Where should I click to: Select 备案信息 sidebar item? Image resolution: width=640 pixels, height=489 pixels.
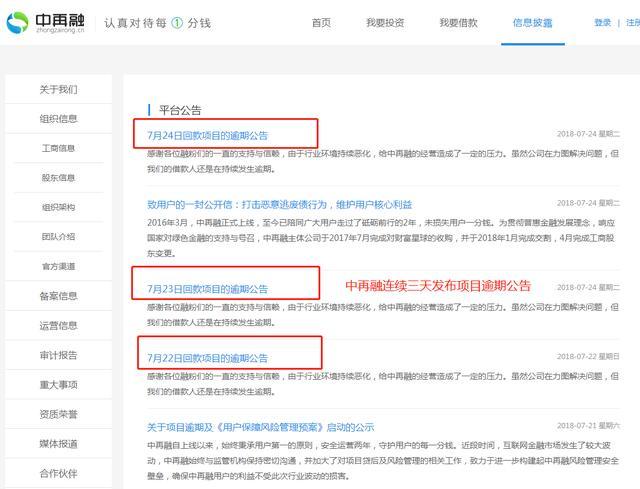[58, 296]
